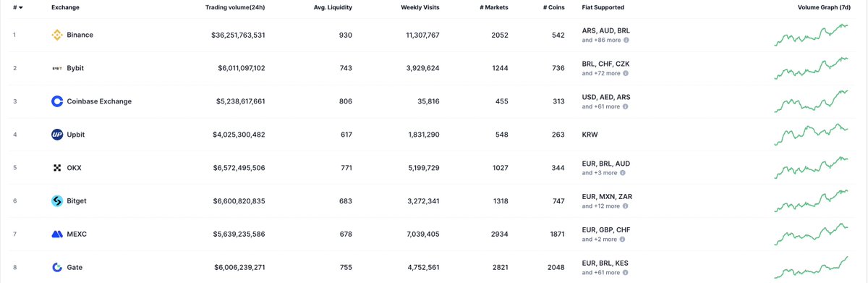Click the Upbit logo icon

[57, 135]
